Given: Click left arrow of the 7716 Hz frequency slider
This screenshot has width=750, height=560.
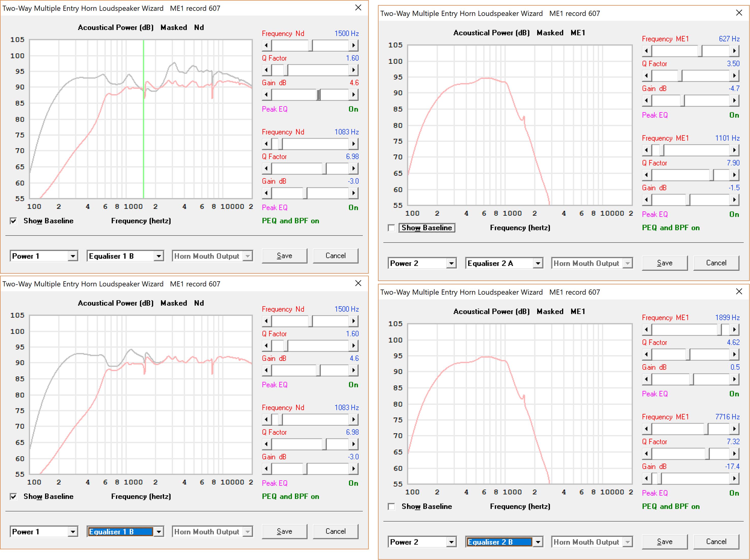Looking at the screenshot, I should coord(647,429).
